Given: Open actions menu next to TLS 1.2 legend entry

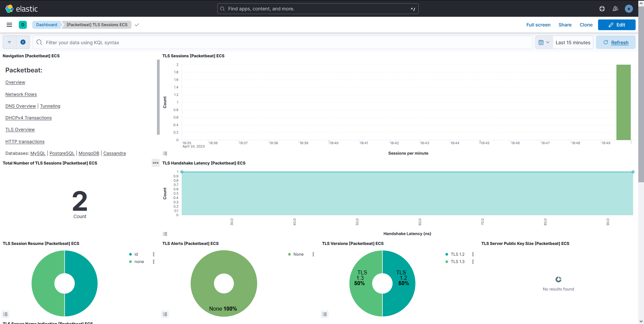Looking at the screenshot, I should pyautogui.click(x=473, y=254).
